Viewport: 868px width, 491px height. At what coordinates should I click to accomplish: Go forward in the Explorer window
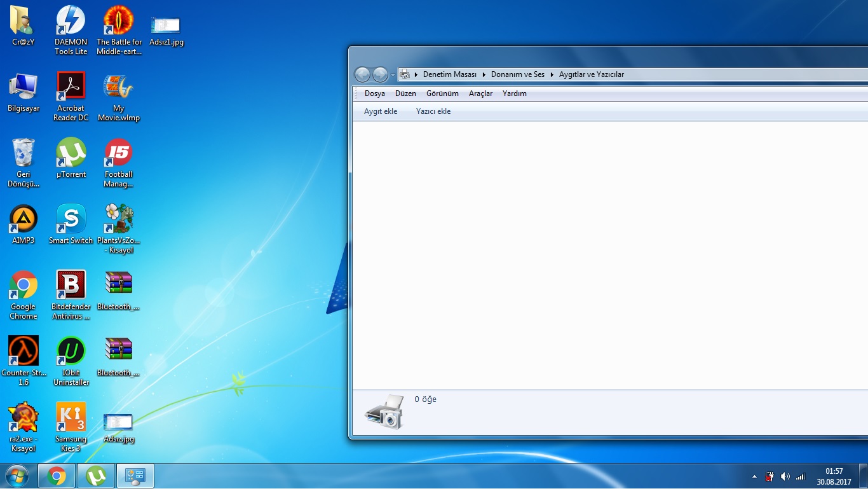(380, 74)
